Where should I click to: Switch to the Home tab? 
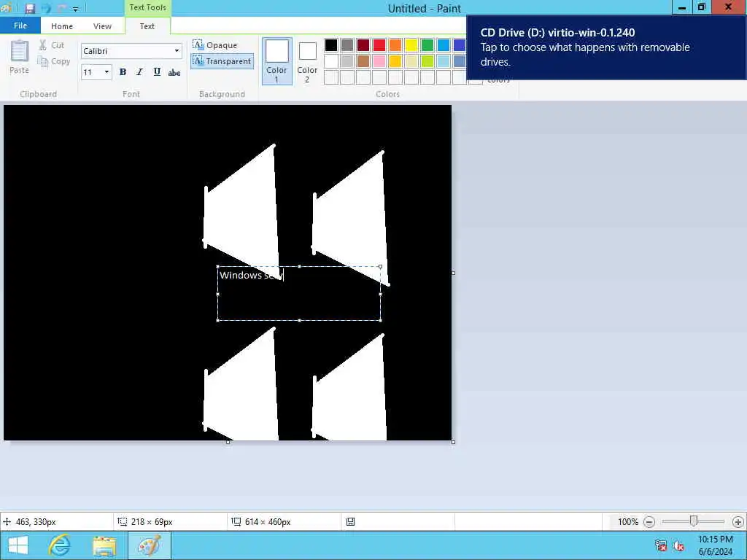tap(62, 26)
